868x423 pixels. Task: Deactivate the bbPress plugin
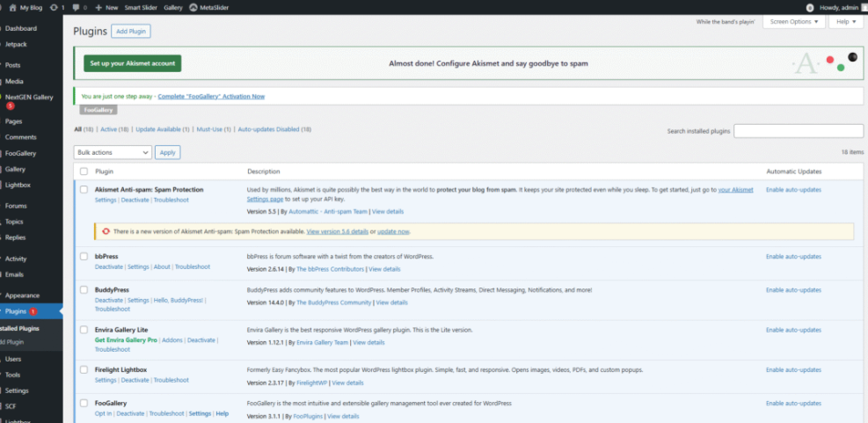click(108, 266)
